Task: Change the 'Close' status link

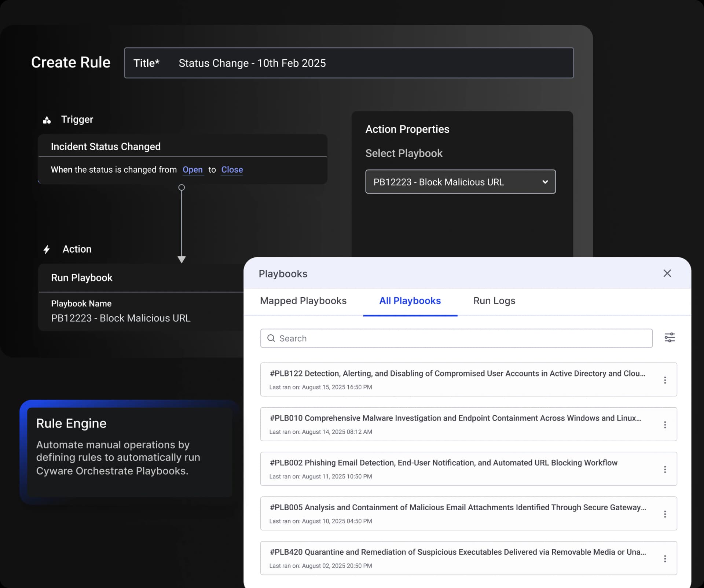Action: [x=232, y=169]
